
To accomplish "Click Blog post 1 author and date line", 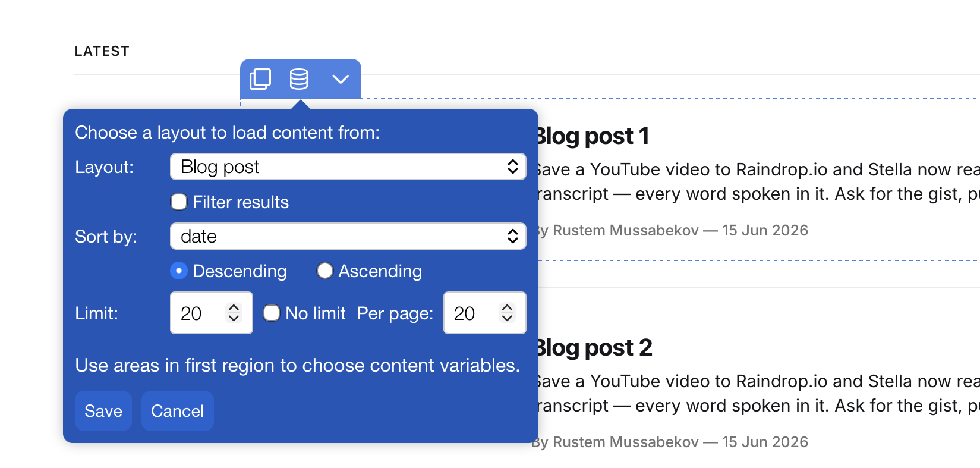I will (673, 230).
